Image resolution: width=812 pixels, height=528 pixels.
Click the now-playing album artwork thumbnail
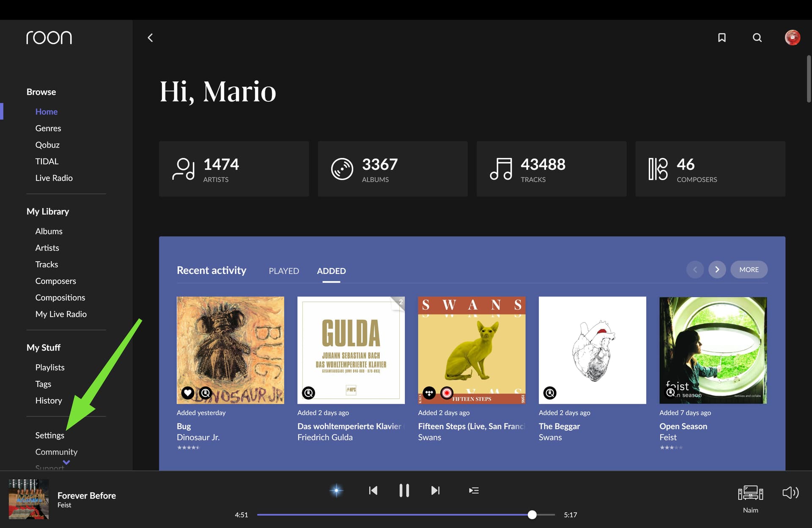(x=29, y=499)
